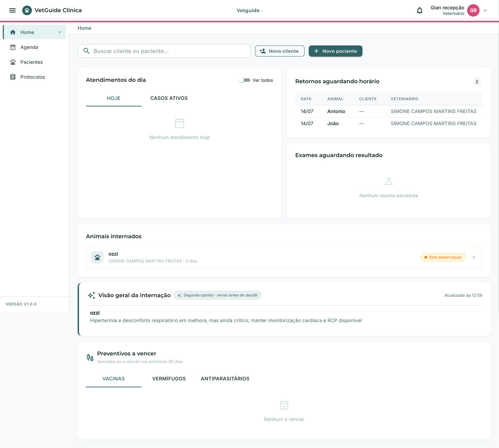Expand the Home sidebar chevron
The height and width of the screenshot is (448, 499).
[x=60, y=32]
